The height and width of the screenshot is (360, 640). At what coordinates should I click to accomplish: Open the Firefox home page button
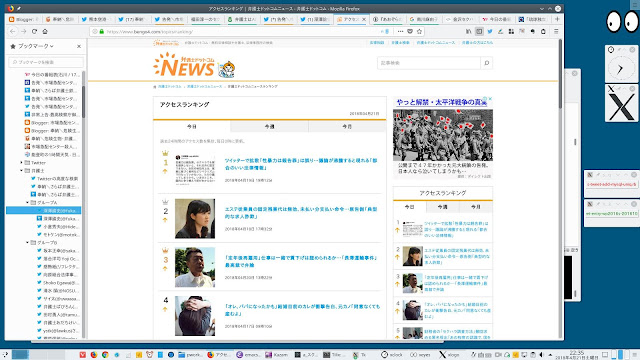tap(45, 31)
